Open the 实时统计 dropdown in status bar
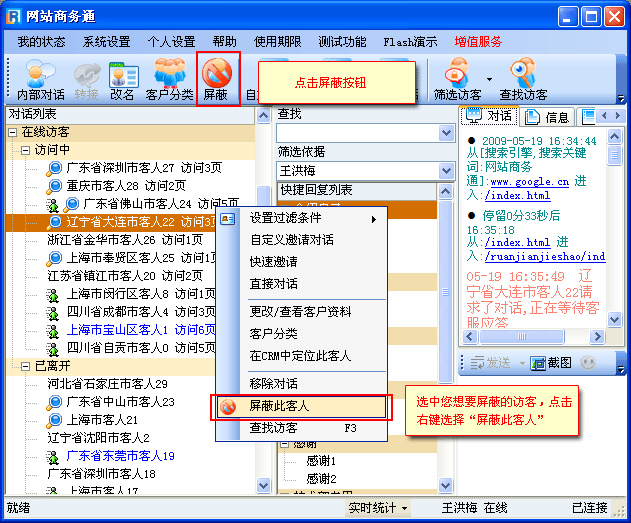Image resolution: width=631 pixels, height=523 pixels. pos(405,508)
